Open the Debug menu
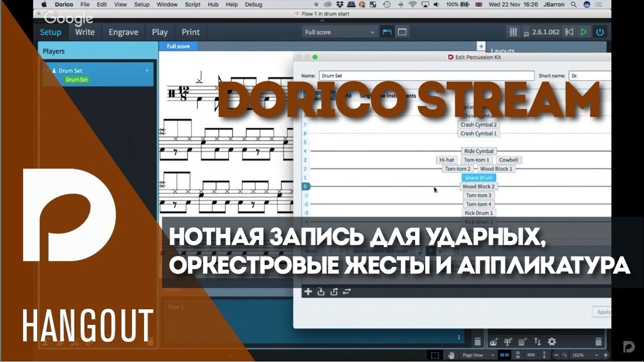This screenshot has width=644, height=362. tap(254, 5)
